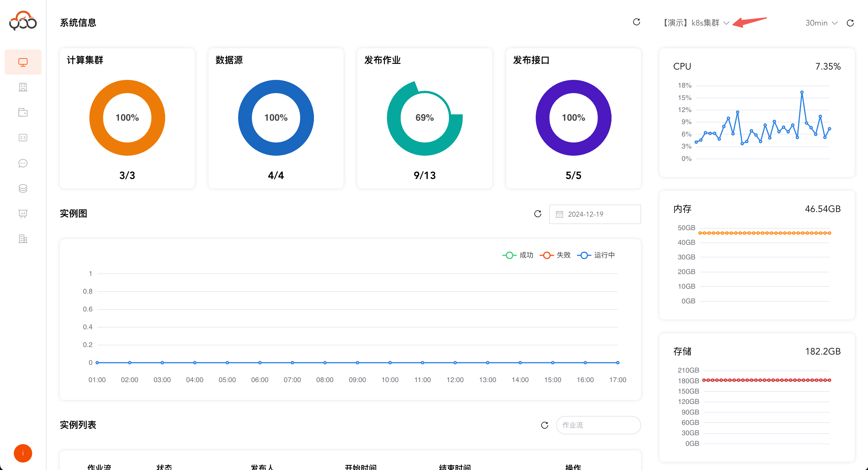
Task: Open the folder icon in sidebar
Action: click(x=23, y=112)
